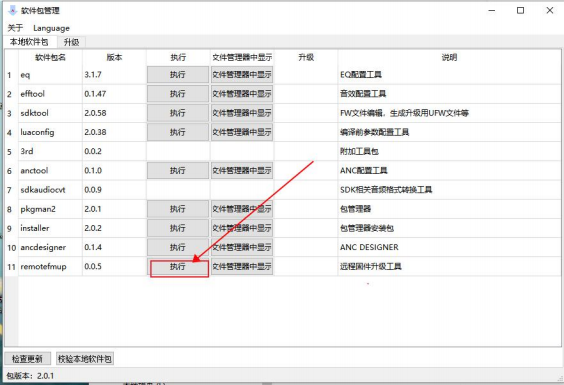Select the luaconfig package name cell

pyautogui.click(x=50, y=132)
